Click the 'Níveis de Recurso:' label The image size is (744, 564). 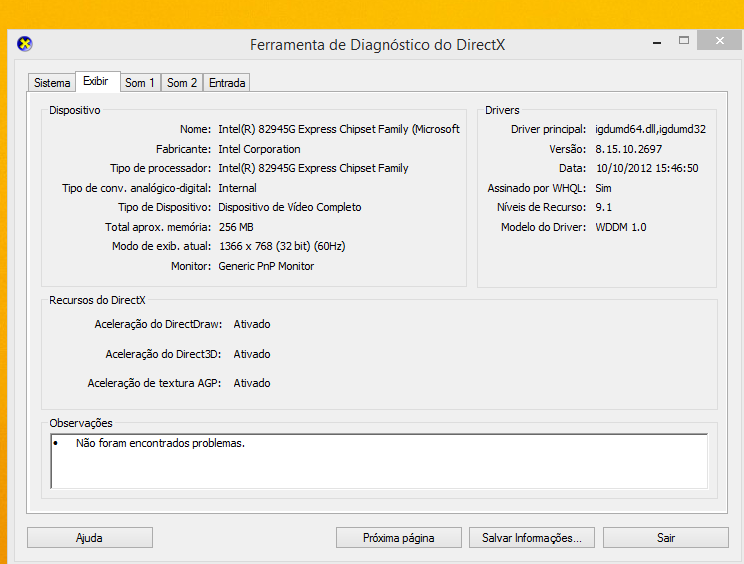[x=541, y=207]
